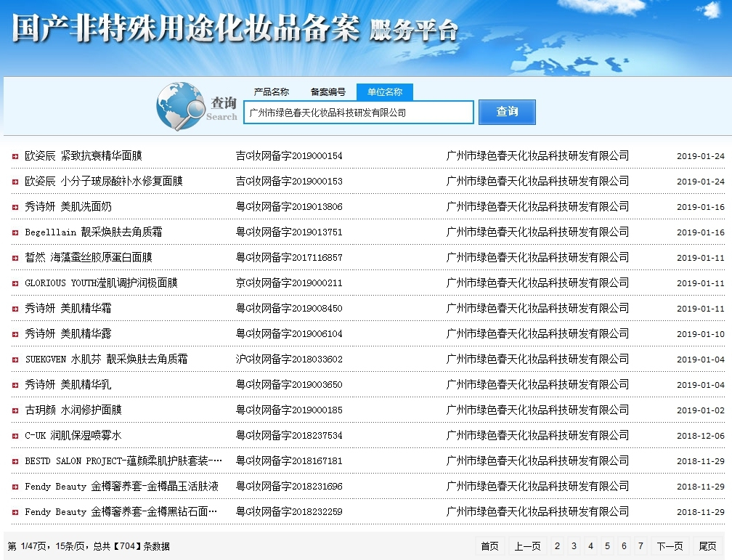
Task: Open the 下一页 next page
Action: pos(670,545)
